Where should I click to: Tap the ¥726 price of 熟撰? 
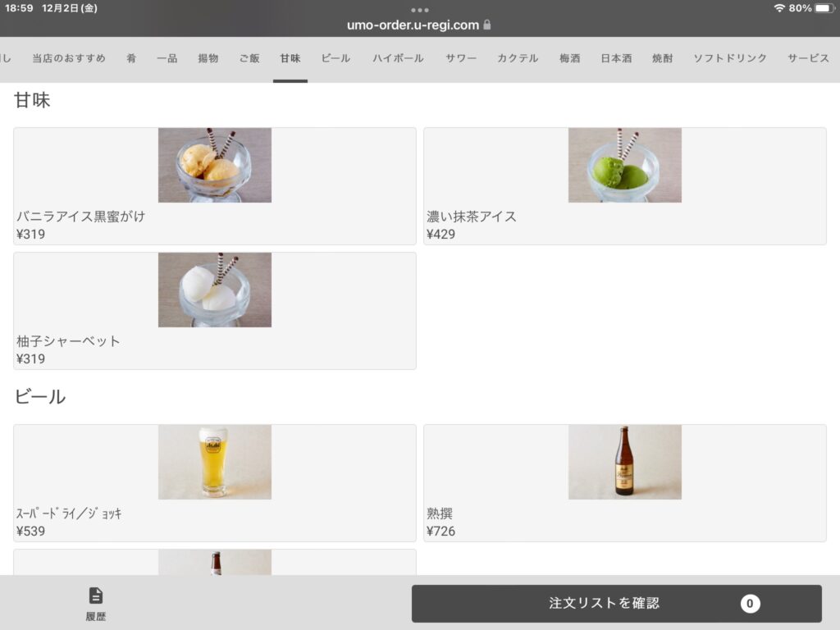(x=441, y=532)
